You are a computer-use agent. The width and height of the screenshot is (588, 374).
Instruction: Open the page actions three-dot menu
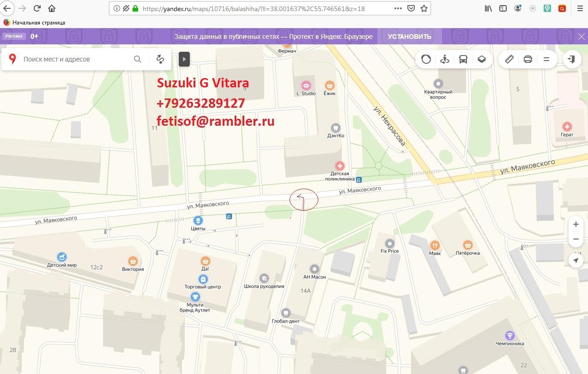point(398,8)
